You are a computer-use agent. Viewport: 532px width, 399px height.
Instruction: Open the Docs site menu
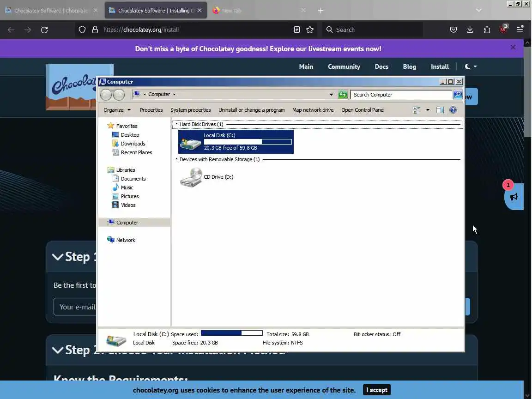(x=381, y=67)
